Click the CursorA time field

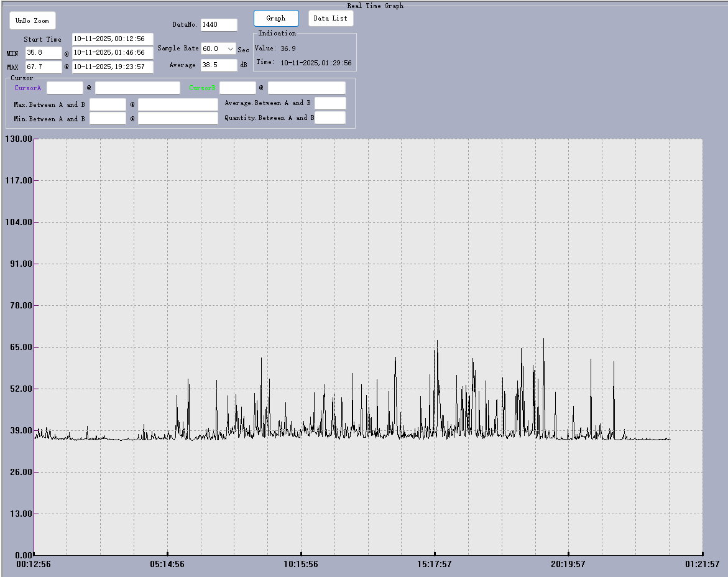137,88
